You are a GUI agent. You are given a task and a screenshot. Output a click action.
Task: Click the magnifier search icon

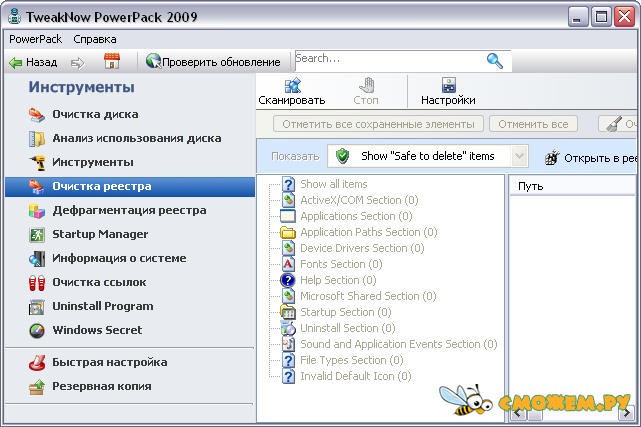click(x=495, y=61)
